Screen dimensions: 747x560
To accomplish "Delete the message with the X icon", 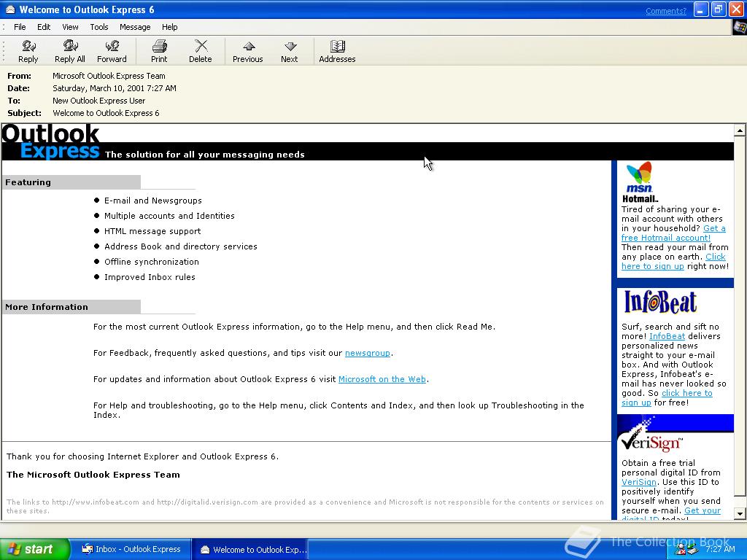I will [x=201, y=52].
